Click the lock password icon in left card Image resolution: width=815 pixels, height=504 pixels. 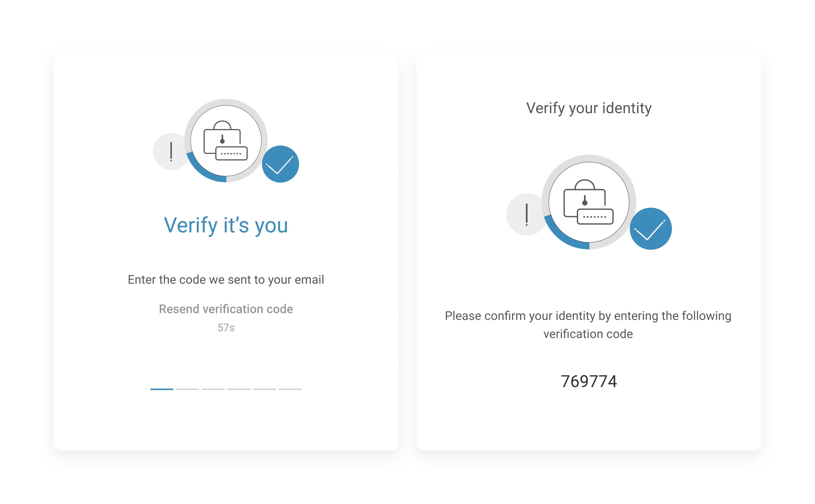click(226, 140)
